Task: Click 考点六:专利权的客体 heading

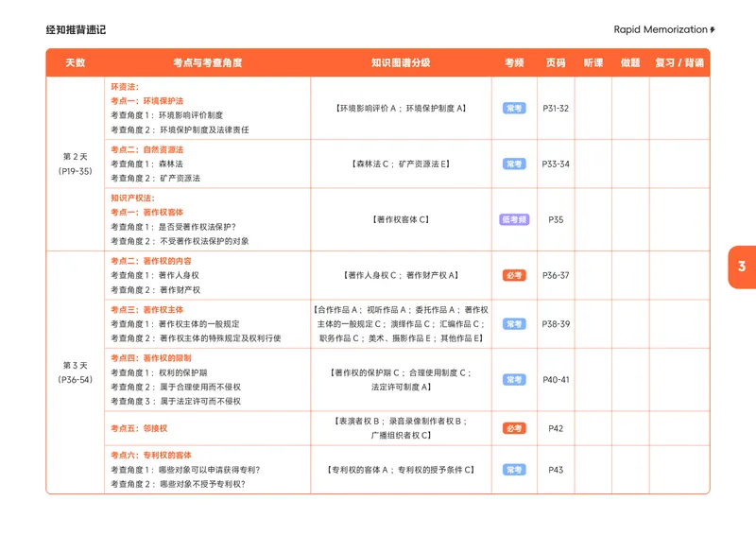Action: point(151,455)
